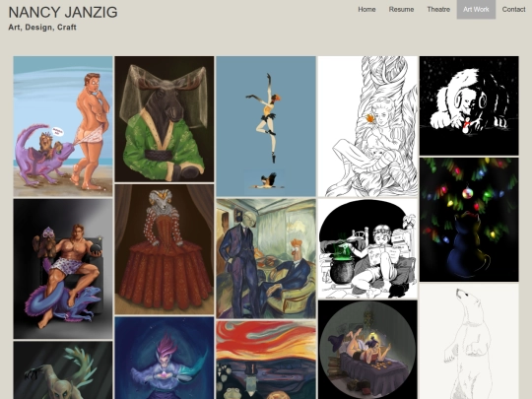Image resolution: width=532 pixels, height=399 pixels.
Task: View the cat with Christmas lights artwork
Action: (469, 220)
